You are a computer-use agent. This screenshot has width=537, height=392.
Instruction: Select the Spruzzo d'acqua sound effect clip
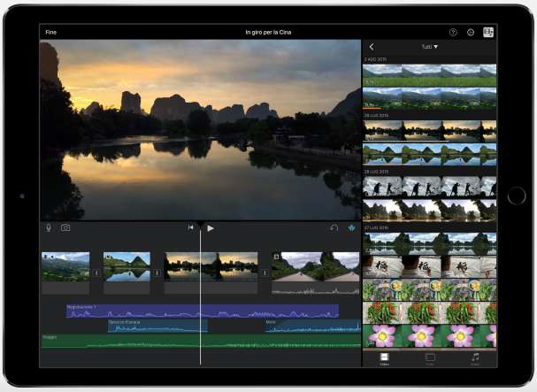point(157,326)
